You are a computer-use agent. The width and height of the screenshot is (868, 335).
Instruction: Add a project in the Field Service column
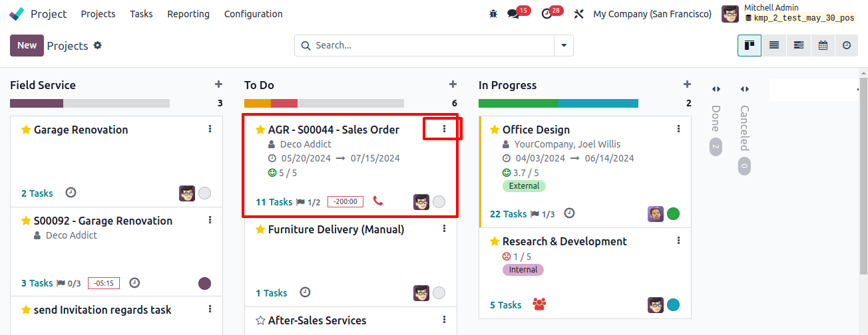click(218, 84)
